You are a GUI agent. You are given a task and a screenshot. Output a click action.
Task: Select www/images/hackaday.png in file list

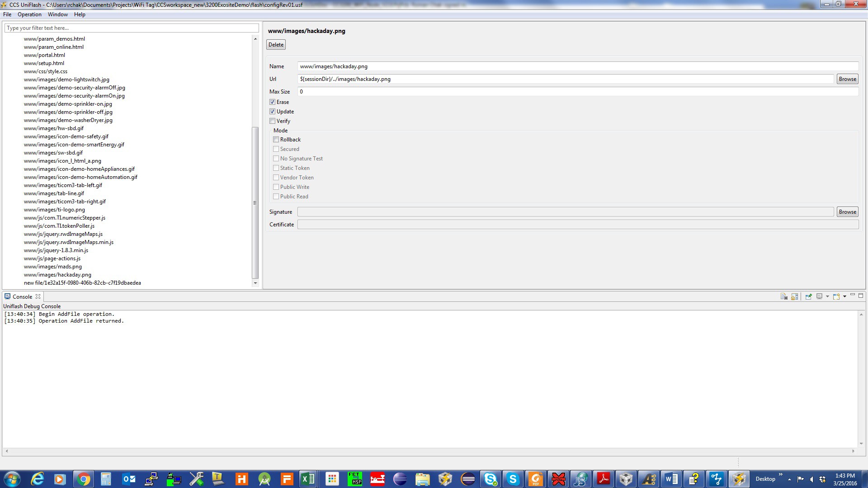[x=57, y=275]
